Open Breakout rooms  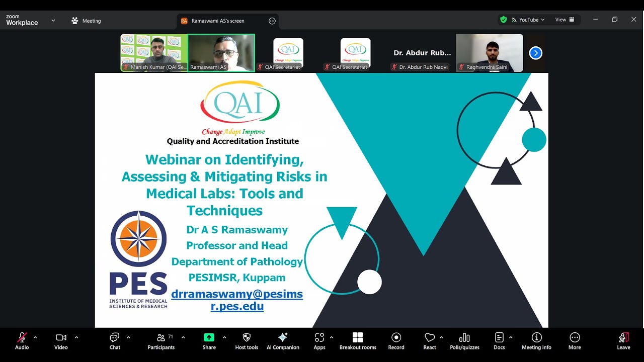(x=358, y=341)
